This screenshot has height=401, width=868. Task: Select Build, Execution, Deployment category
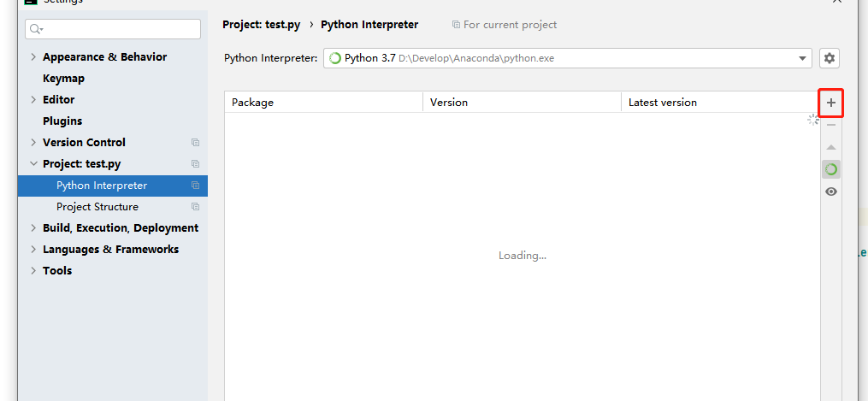click(x=121, y=228)
